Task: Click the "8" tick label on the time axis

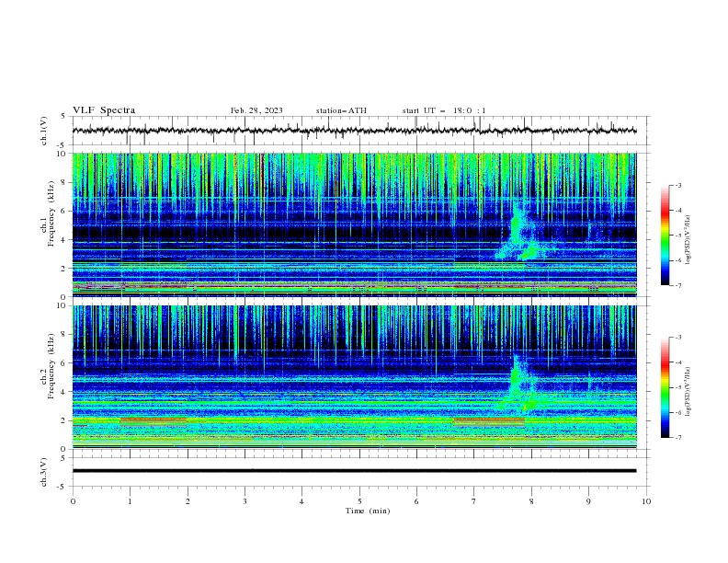Action: point(531,501)
